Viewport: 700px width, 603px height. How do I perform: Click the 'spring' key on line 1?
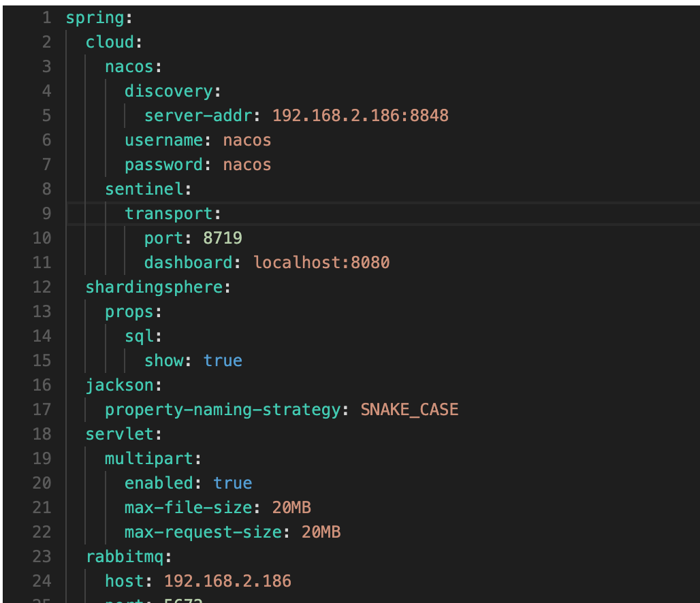click(x=95, y=18)
